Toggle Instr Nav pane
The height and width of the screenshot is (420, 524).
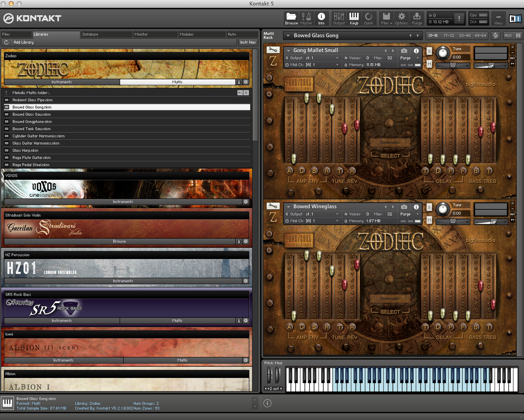[x=248, y=42]
